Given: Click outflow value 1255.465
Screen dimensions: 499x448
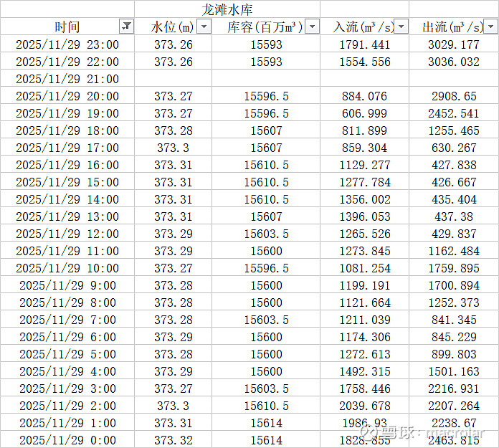Looking at the screenshot, I should pos(454,130).
